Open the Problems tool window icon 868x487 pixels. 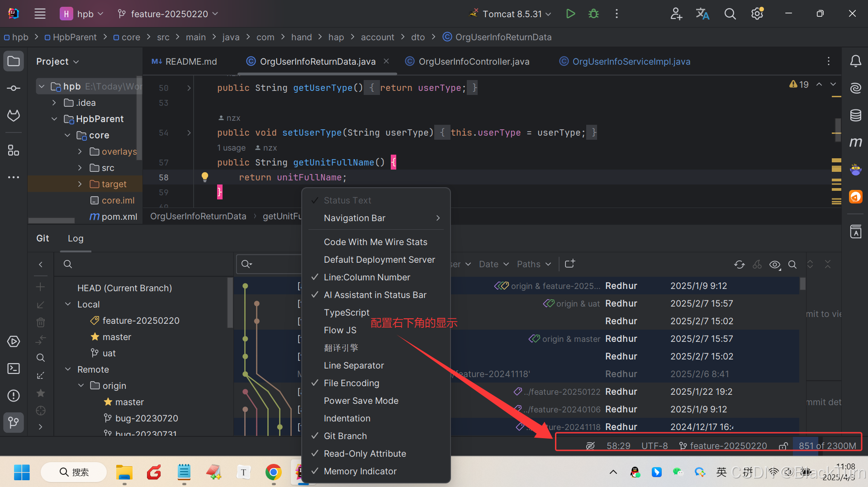click(x=14, y=396)
